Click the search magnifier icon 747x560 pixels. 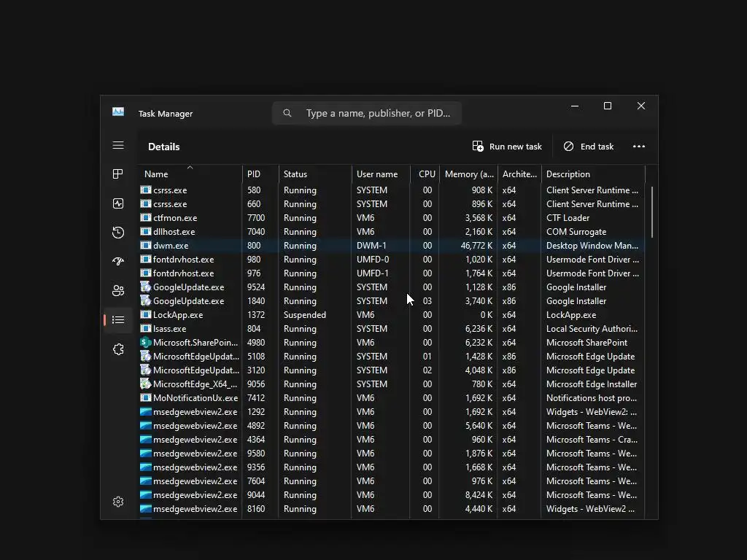(287, 113)
